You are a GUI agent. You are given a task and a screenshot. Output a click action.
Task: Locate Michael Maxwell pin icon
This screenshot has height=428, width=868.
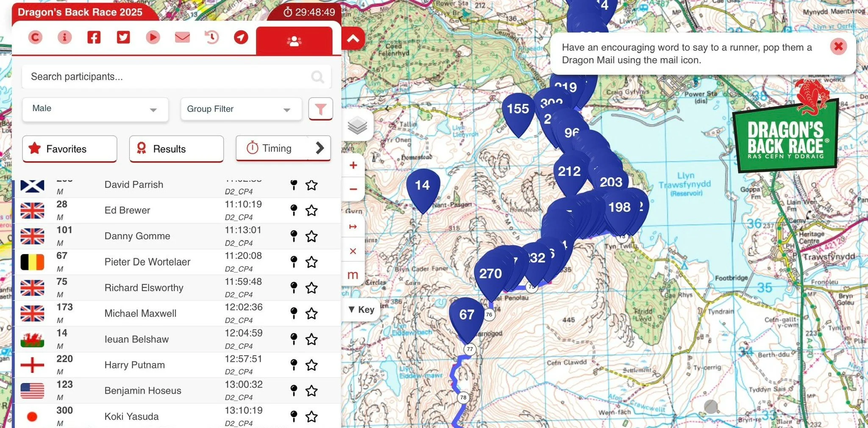click(294, 313)
